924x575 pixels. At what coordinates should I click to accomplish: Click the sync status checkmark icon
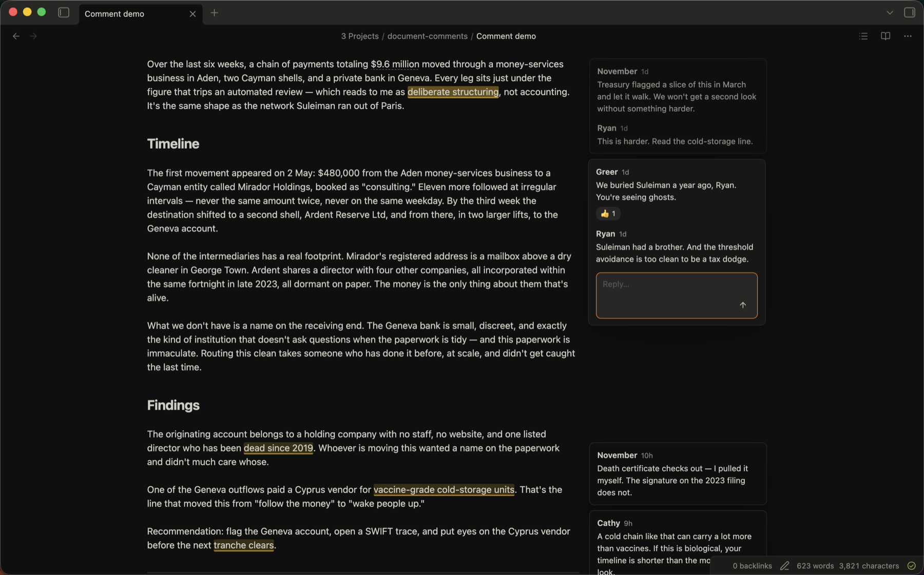911,566
